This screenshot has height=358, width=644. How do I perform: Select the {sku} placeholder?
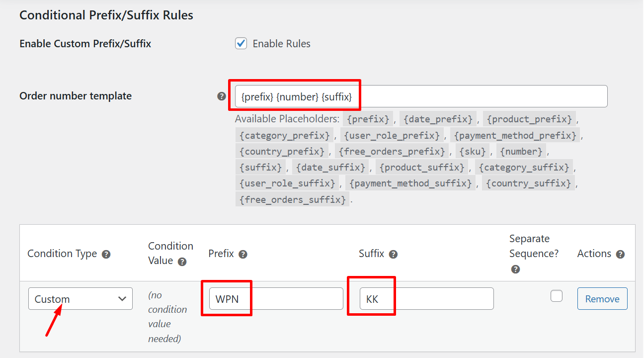pyautogui.click(x=473, y=151)
